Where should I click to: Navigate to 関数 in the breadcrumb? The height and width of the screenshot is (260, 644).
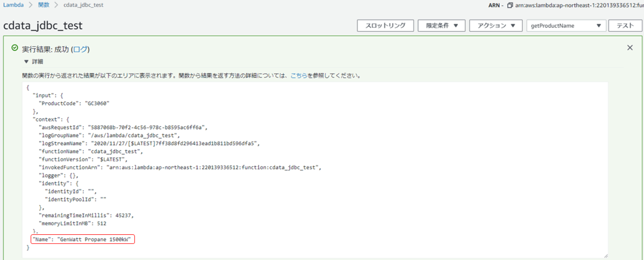pos(44,5)
